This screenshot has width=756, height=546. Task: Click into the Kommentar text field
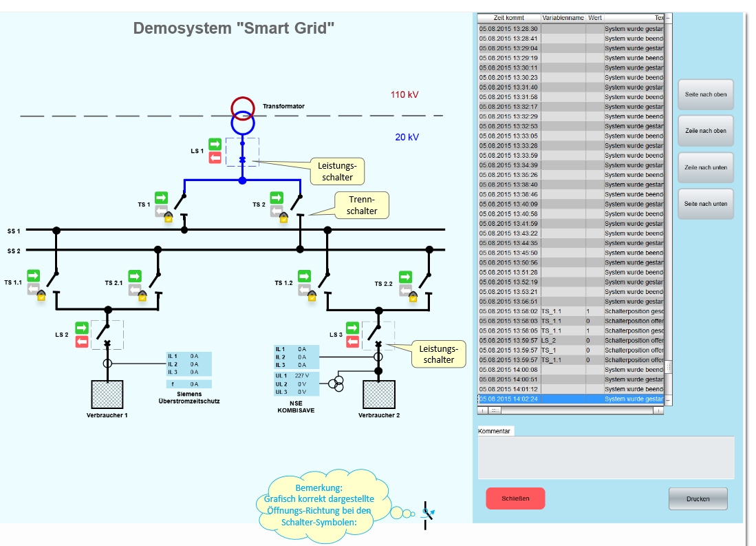tap(606, 457)
